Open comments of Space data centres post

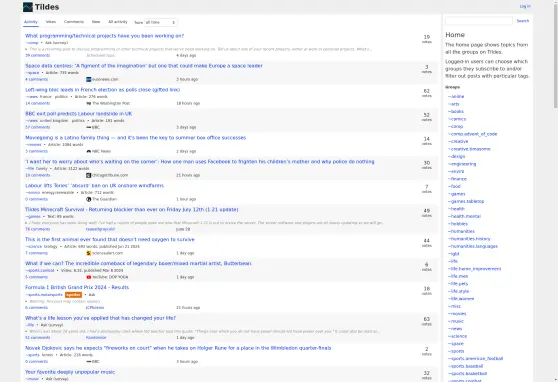(36, 79)
